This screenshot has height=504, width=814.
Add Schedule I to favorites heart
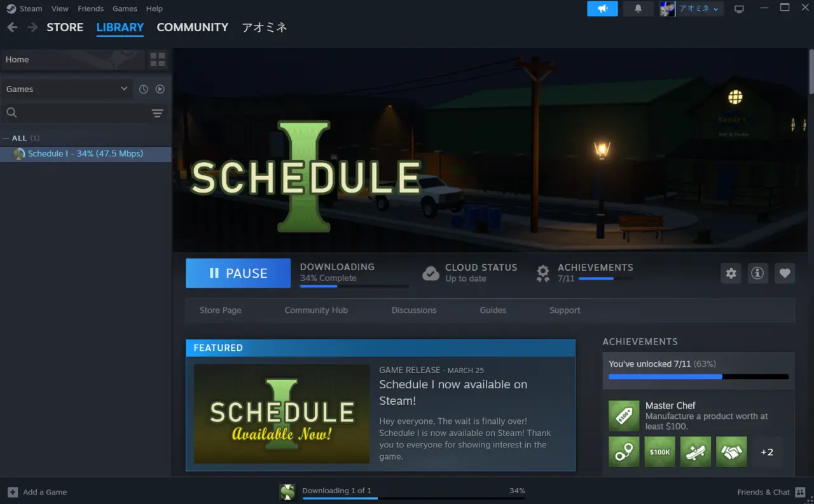pos(785,273)
